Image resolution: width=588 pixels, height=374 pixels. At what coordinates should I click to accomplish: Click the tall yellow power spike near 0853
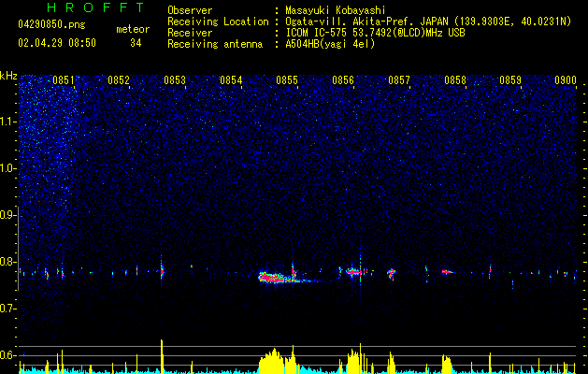pyautogui.click(x=162, y=356)
